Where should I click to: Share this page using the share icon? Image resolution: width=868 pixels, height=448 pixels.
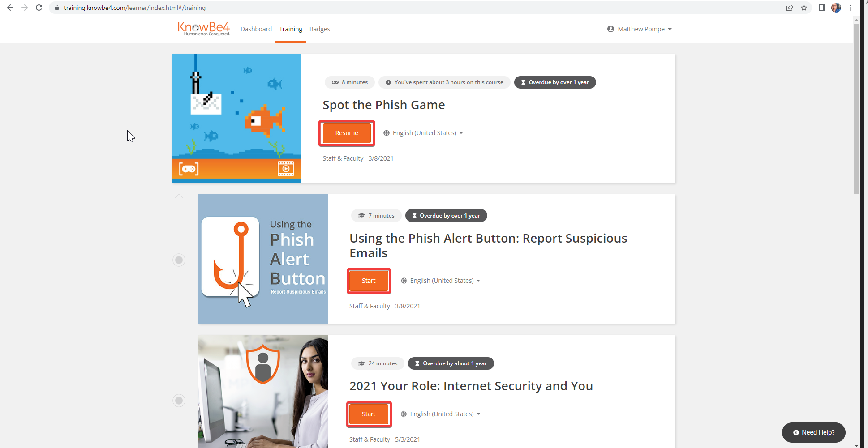790,8
